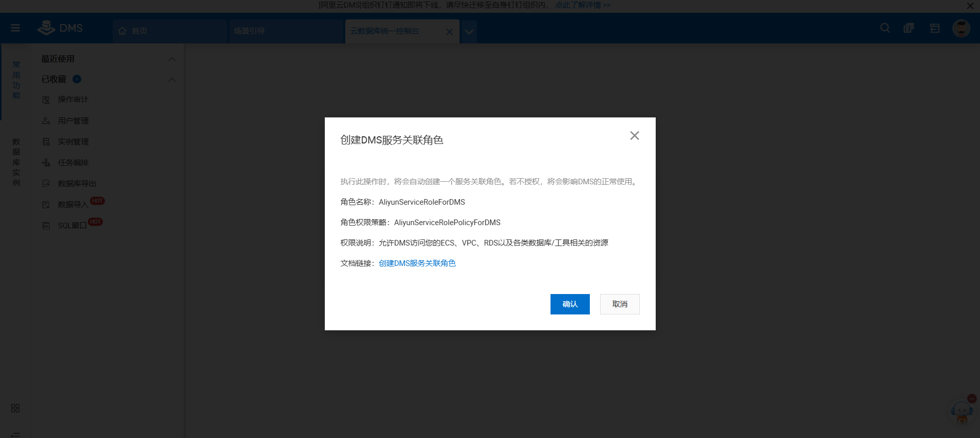Collapse the 已收藏 section
The image size is (980, 438).
172,80
